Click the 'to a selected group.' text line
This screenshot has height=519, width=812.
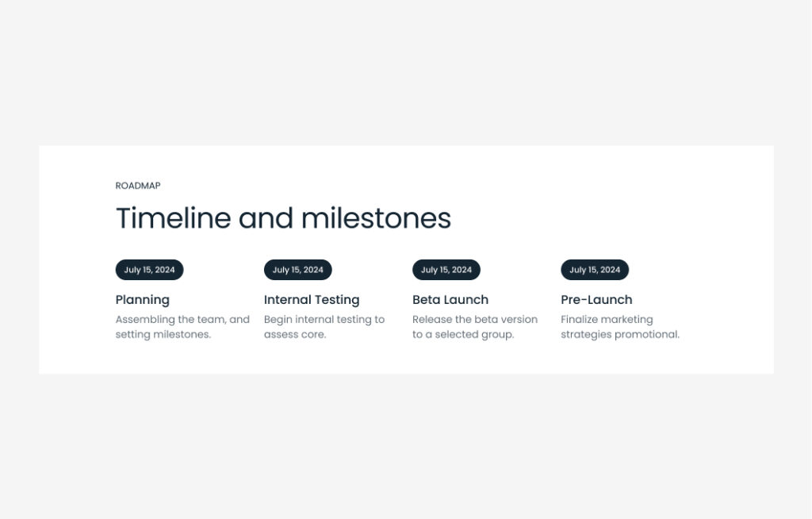tap(463, 335)
